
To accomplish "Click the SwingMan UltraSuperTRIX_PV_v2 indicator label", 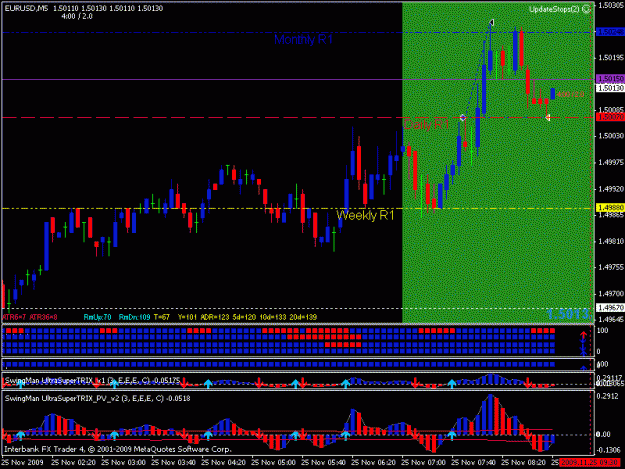I will click(x=97, y=398).
